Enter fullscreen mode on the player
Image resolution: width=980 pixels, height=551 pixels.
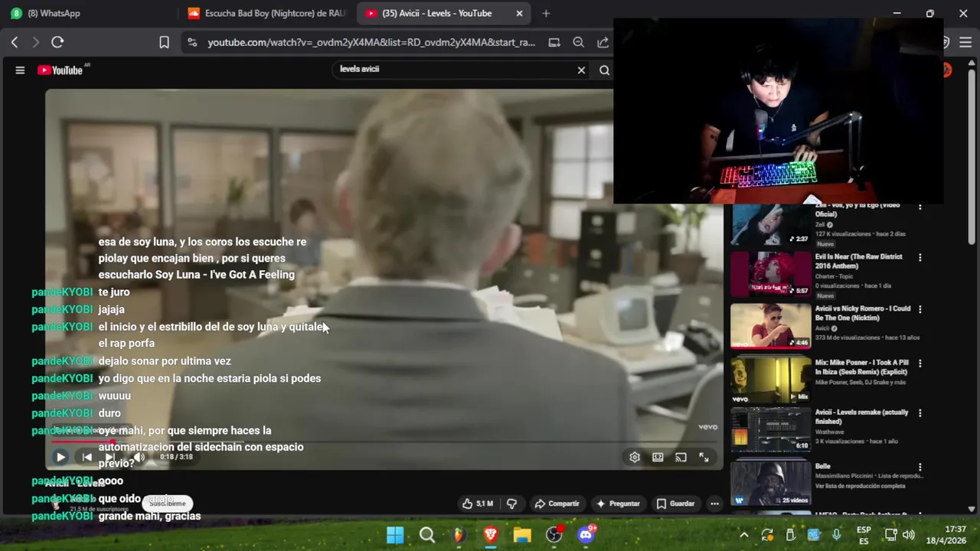(704, 458)
